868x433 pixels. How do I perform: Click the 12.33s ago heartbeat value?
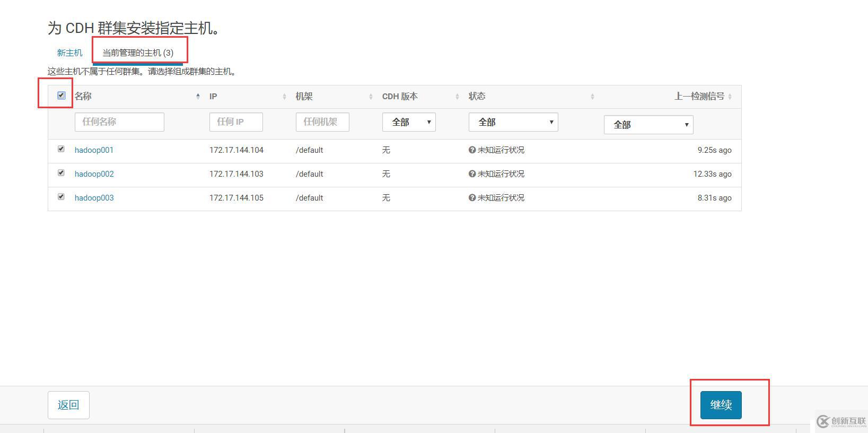tap(712, 174)
